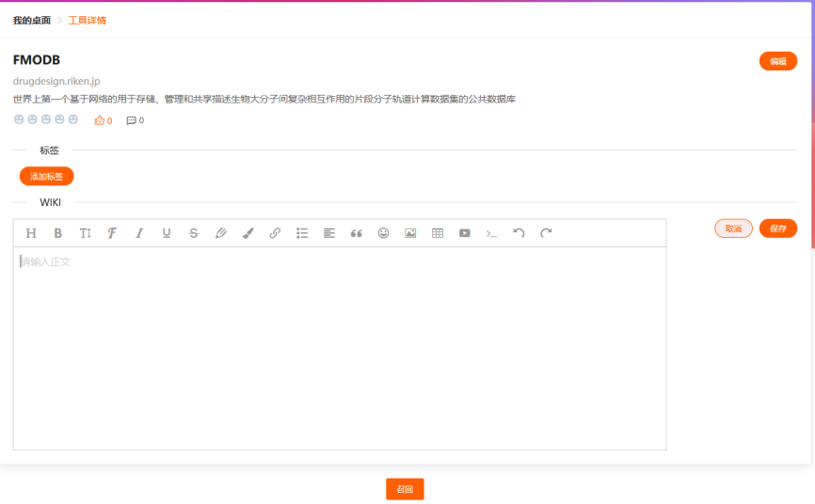Screen dimensions: 815x504
Task: Undo the last editor action
Action: [x=519, y=233]
